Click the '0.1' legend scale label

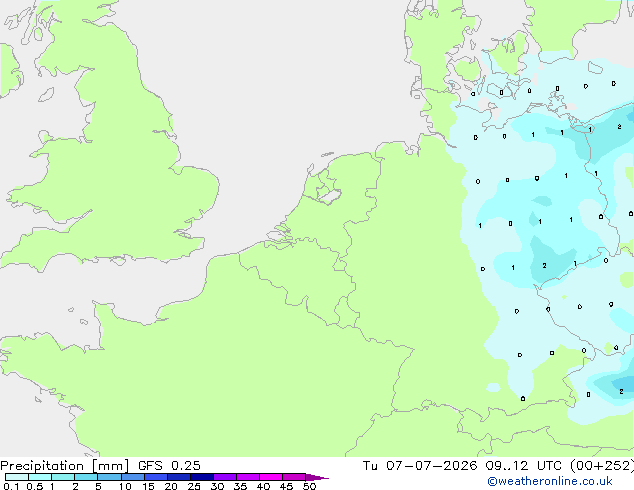point(11,486)
